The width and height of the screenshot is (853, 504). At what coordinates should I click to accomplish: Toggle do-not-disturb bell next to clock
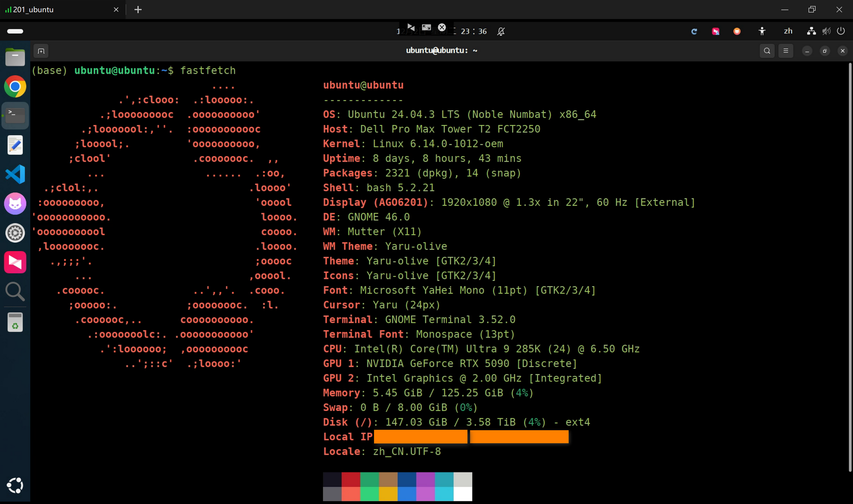coord(501,32)
